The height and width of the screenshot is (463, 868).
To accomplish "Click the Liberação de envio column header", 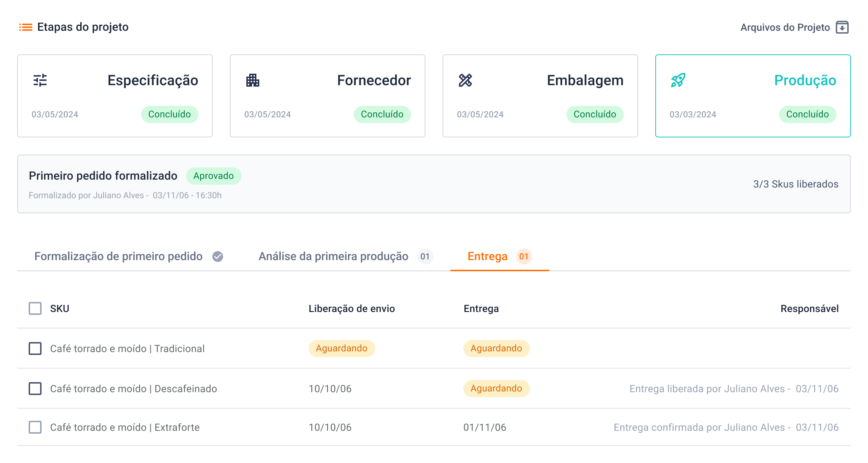I will click(x=352, y=309).
